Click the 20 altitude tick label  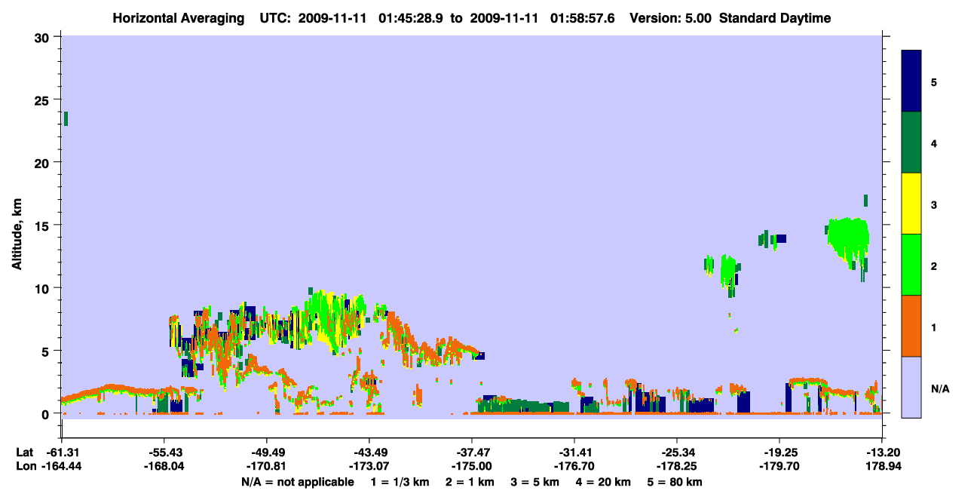pyautogui.click(x=44, y=162)
